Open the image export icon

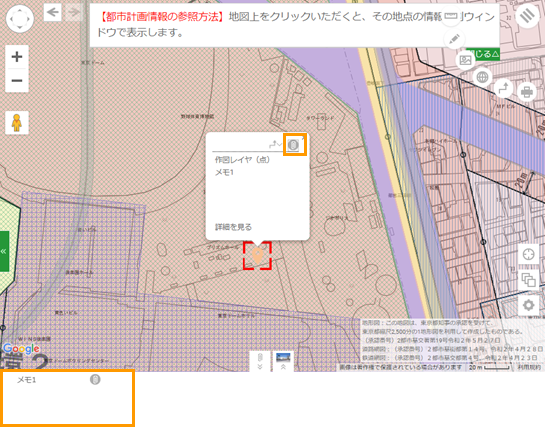[x=465, y=60]
